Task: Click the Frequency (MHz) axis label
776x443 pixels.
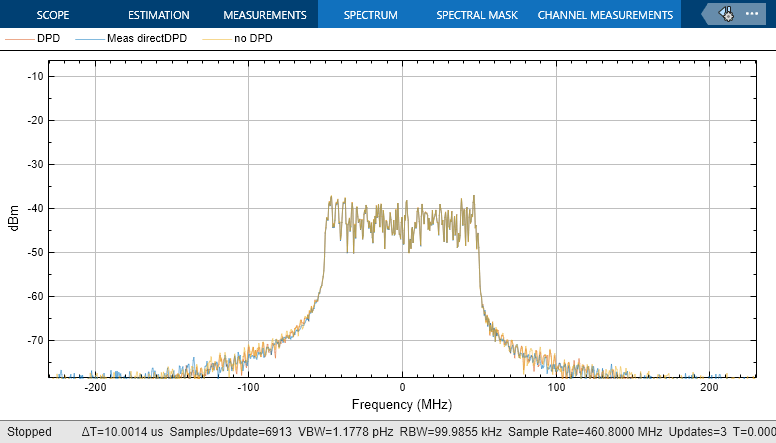Action: (x=401, y=405)
